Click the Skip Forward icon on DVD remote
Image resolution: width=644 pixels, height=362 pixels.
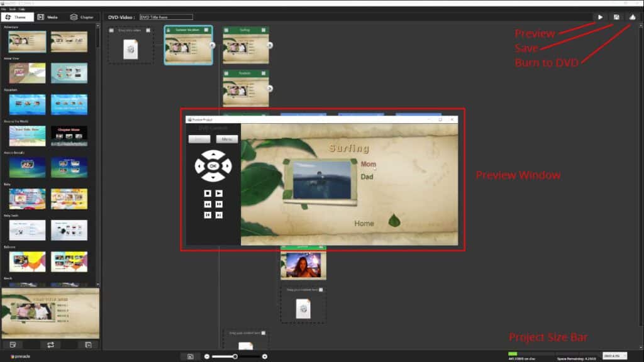[219, 215]
